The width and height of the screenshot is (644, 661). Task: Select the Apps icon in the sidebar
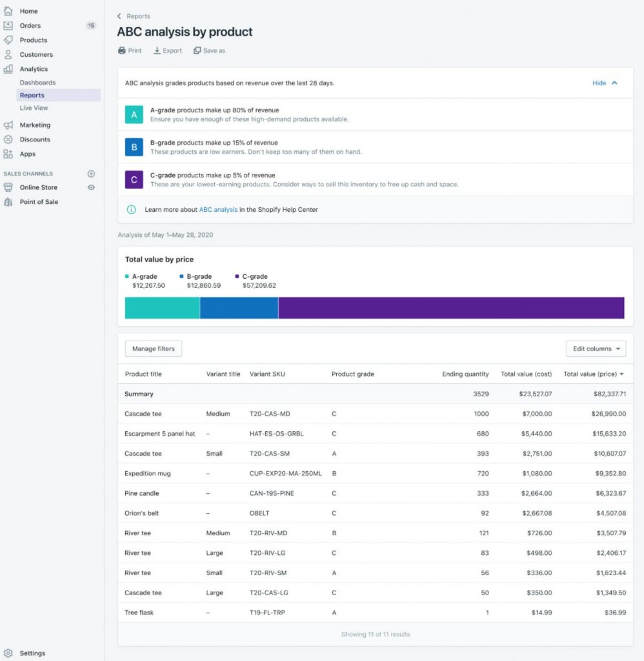point(8,154)
